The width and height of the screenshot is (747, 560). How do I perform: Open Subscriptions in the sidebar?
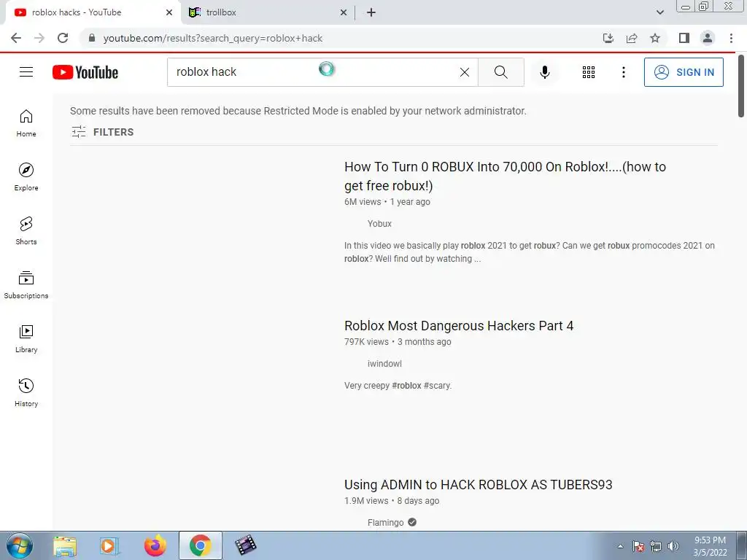[x=26, y=284]
